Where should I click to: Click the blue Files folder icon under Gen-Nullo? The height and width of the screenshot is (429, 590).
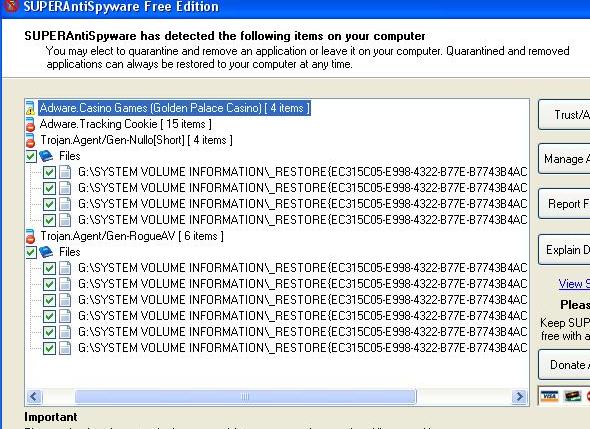pyautogui.click(x=46, y=156)
